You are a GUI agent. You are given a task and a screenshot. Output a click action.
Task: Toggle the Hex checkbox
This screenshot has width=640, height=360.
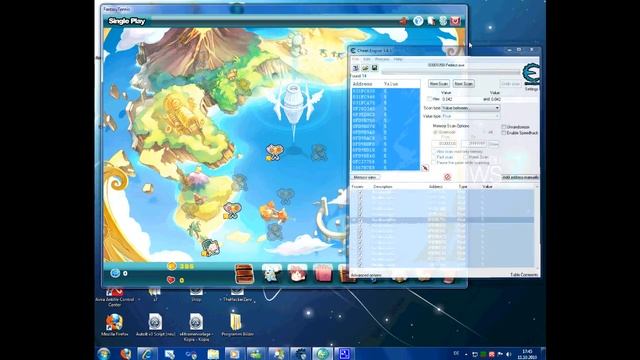(x=429, y=99)
